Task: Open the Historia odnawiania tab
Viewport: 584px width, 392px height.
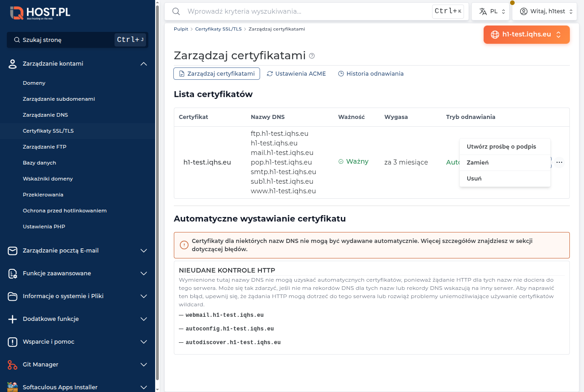Action: [371, 73]
